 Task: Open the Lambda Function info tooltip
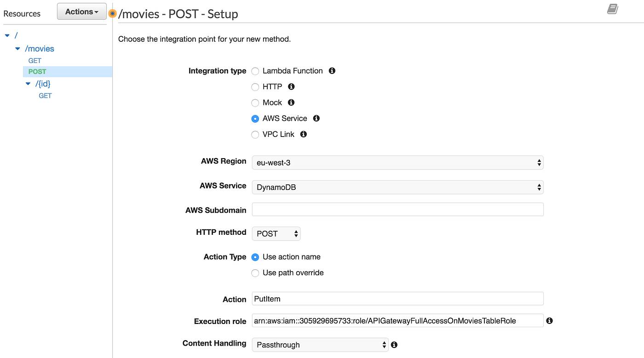point(332,71)
